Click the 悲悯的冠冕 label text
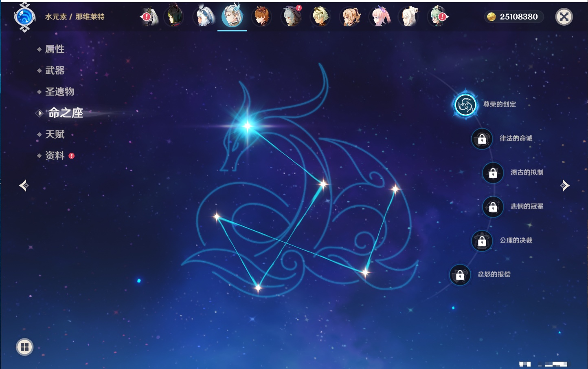Viewport: 588px width, 369px height. coord(527,206)
